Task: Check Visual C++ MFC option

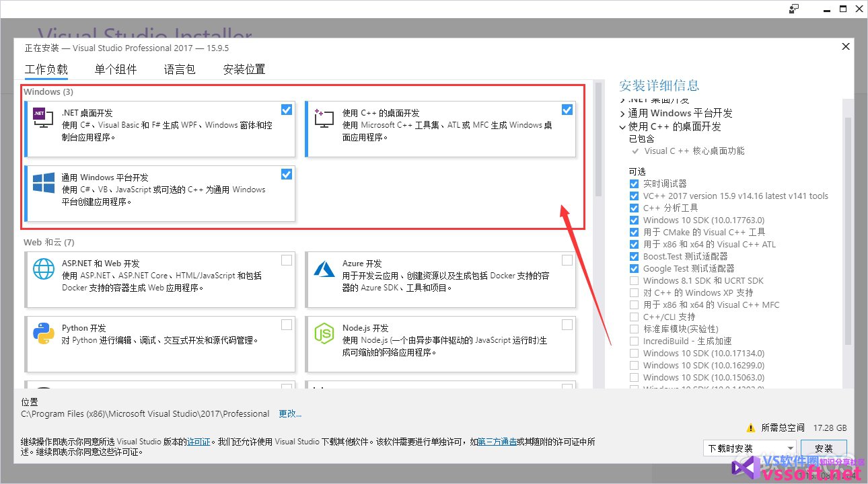Action: pos(634,305)
